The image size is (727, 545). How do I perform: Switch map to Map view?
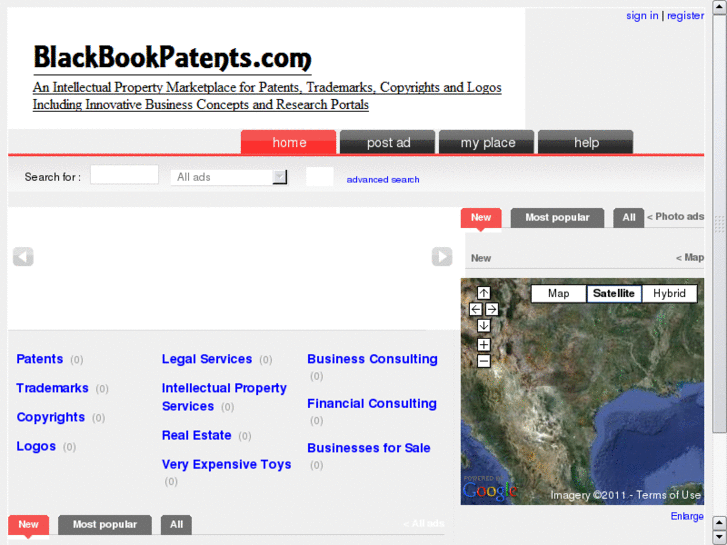559,294
